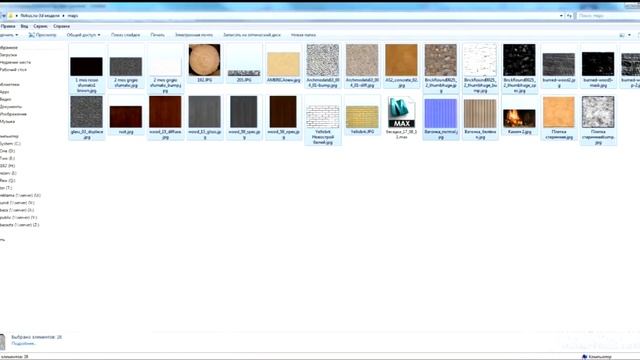Click the Подробнее link in details pane

click(x=24, y=344)
